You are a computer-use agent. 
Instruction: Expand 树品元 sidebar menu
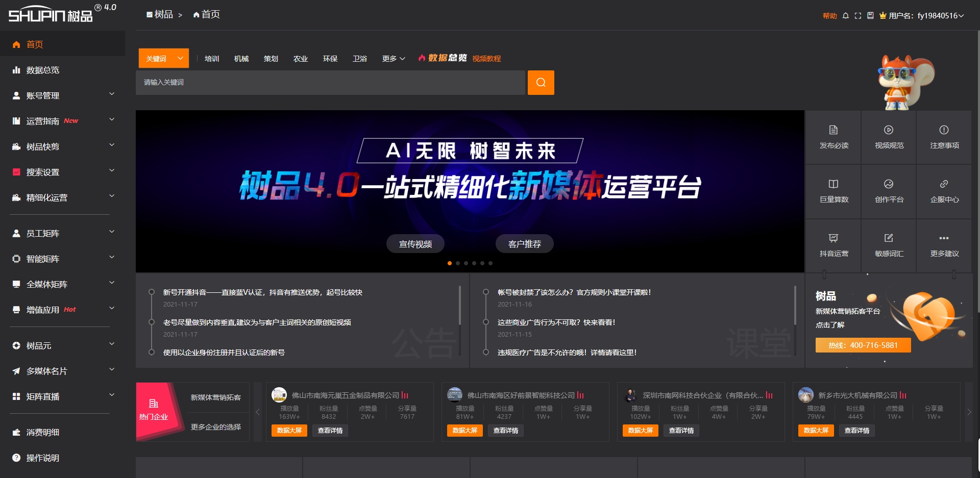click(112, 344)
